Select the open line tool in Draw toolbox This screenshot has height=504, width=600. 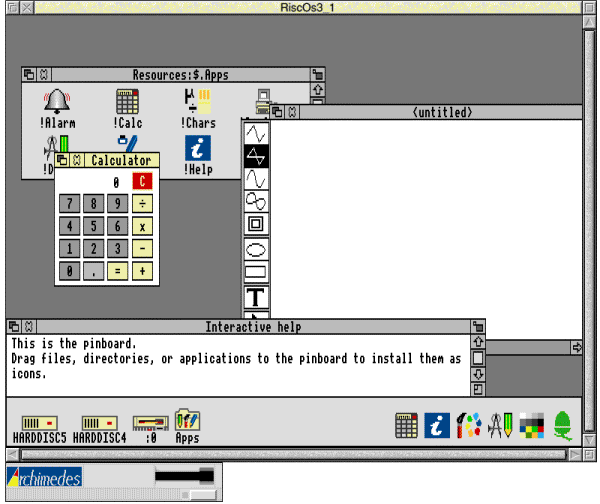pyautogui.click(x=256, y=133)
